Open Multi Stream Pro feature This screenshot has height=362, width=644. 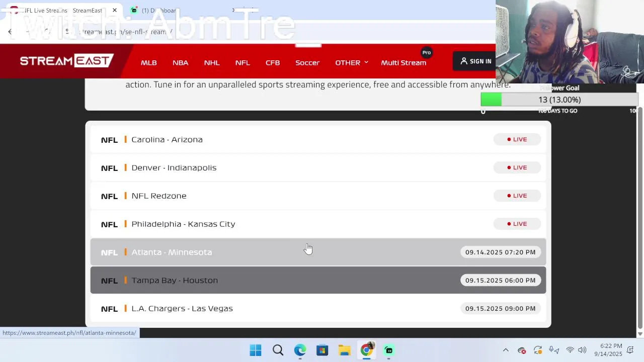[x=404, y=62]
